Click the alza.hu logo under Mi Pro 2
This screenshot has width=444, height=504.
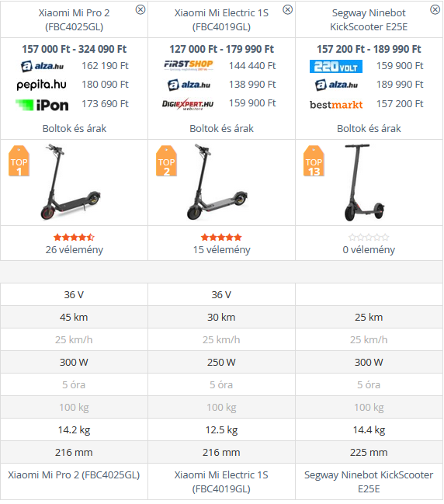[x=42, y=66]
